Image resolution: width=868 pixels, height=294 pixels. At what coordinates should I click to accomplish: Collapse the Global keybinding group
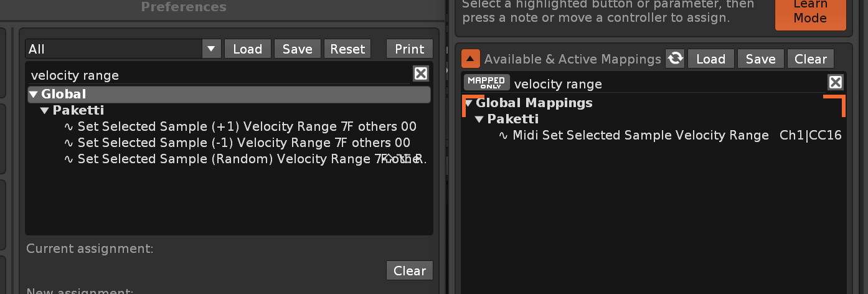point(33,95)
